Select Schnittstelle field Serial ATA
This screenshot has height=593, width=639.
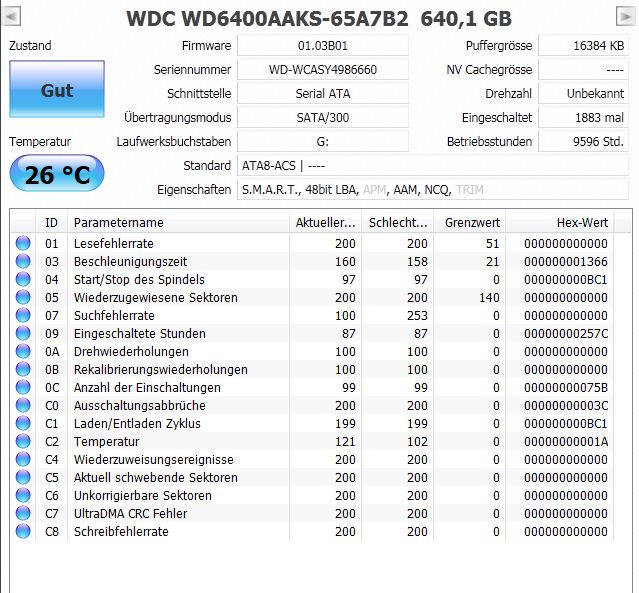[323, 93]
